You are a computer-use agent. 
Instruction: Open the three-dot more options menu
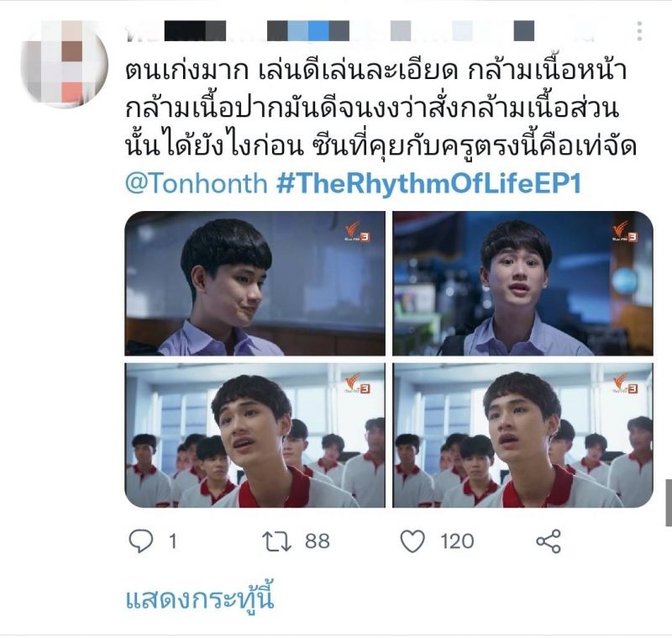(x=639, y=31)
